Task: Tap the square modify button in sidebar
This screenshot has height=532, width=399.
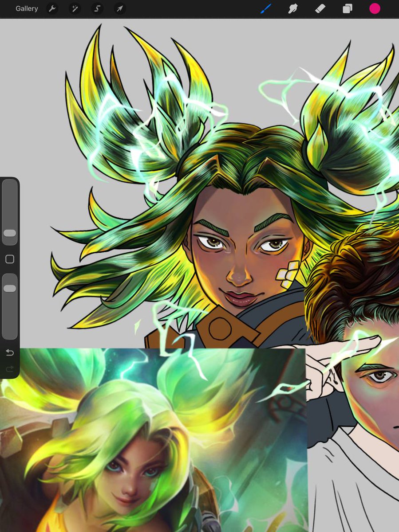Action: tap(10, 259)
